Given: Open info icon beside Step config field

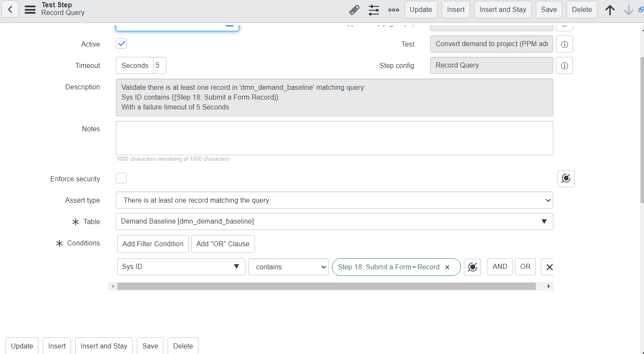Looking at the screenshot, I should [564, 65].
